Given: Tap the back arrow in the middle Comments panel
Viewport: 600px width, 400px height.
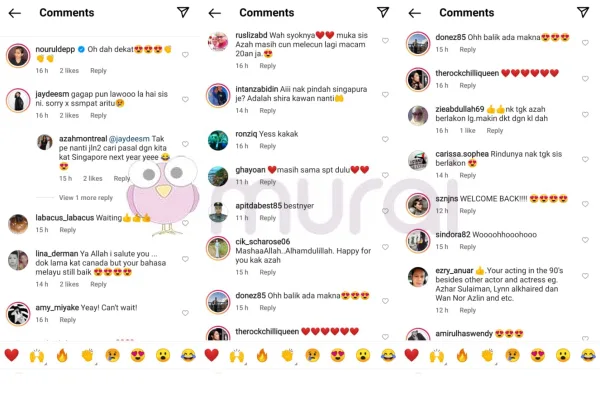Looking at the screenshot, I should [x=215, y=13].
